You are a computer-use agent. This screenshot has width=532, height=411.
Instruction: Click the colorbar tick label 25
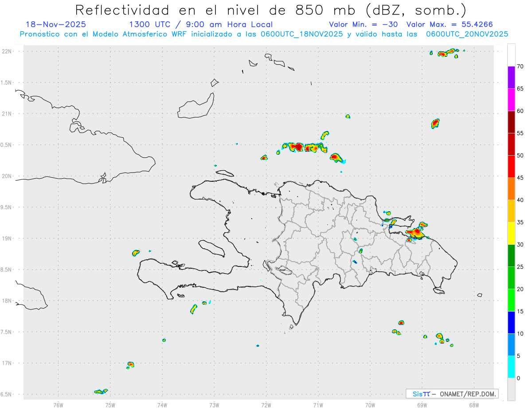click(520, 267)
